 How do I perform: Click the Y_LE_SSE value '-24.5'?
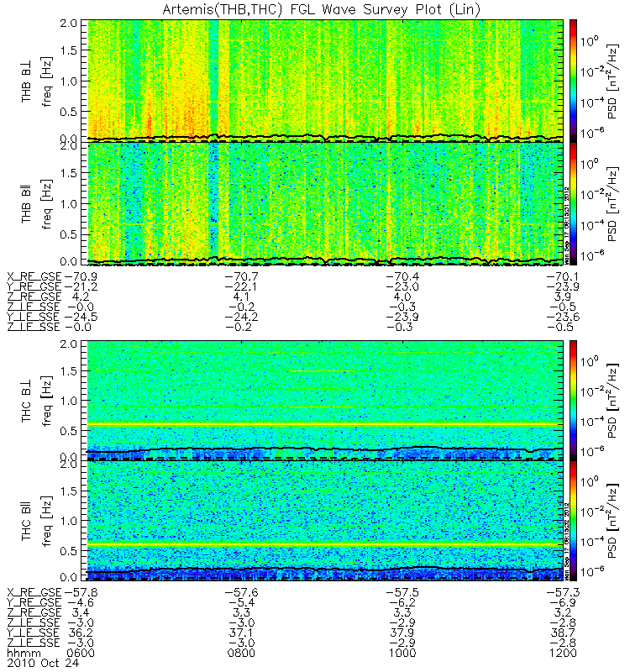click(81, 317)
